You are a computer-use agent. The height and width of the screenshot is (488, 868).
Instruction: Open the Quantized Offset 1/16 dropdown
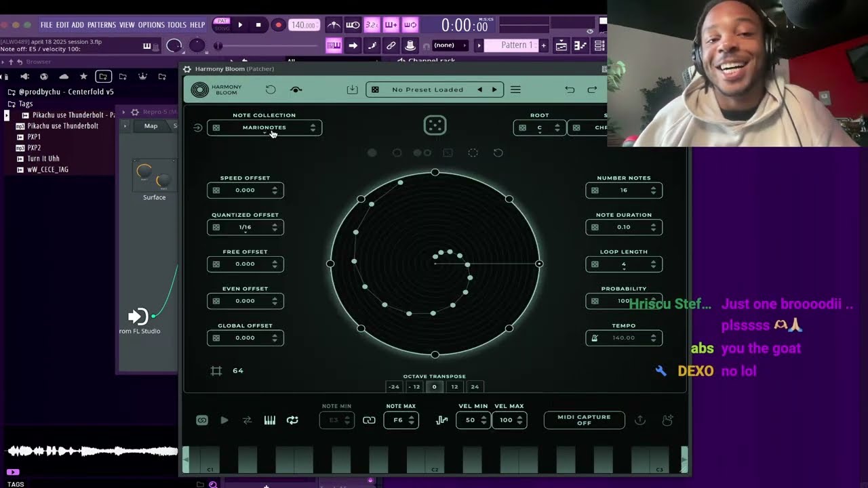(x=245, y=227)
